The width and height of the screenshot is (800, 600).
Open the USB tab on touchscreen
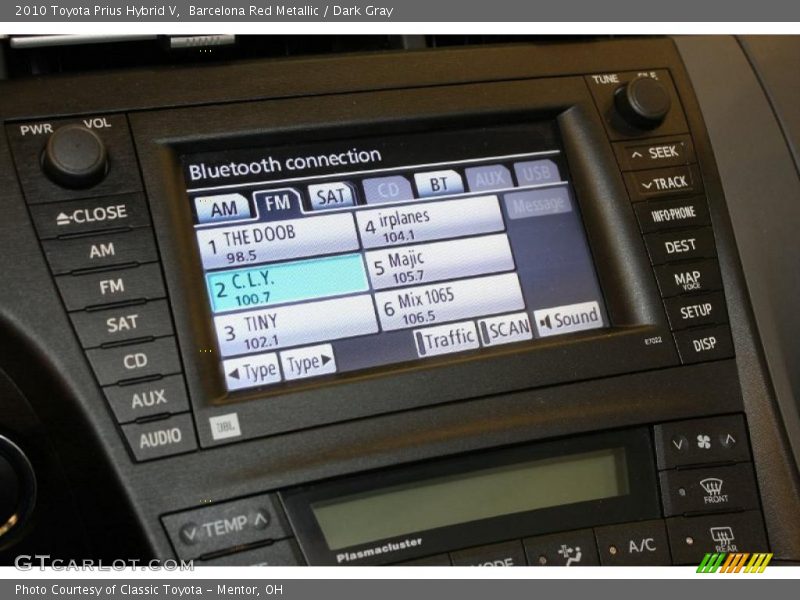pos(537,173)
